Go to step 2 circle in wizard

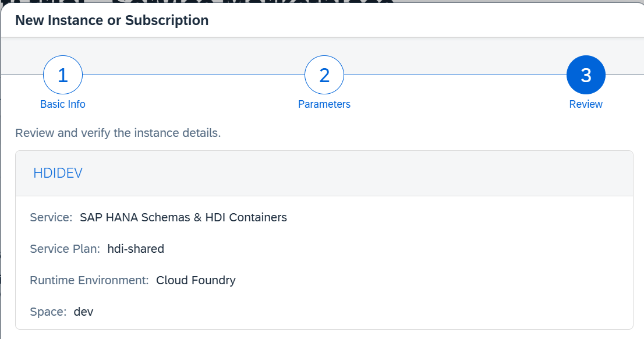pos(324,75)
